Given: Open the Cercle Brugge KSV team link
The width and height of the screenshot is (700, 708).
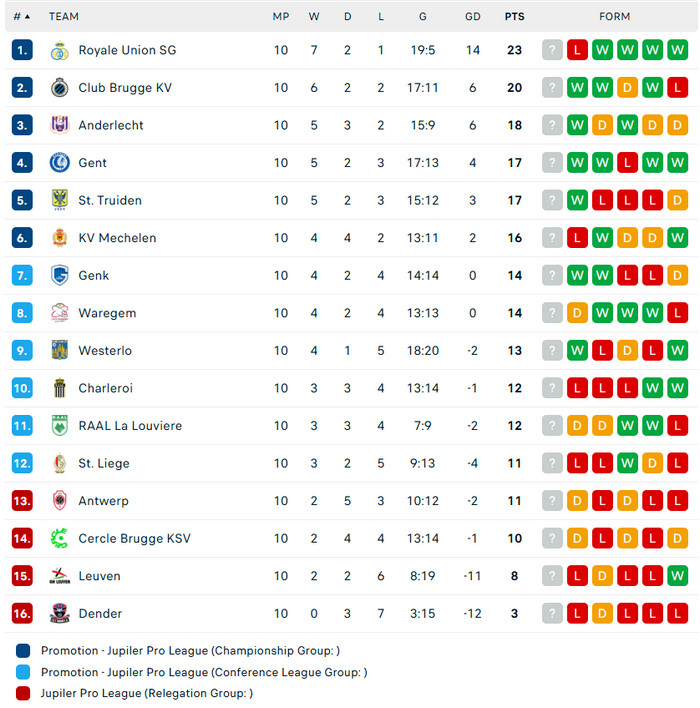Looking at the screenshot, I should (x=134, y=538).
